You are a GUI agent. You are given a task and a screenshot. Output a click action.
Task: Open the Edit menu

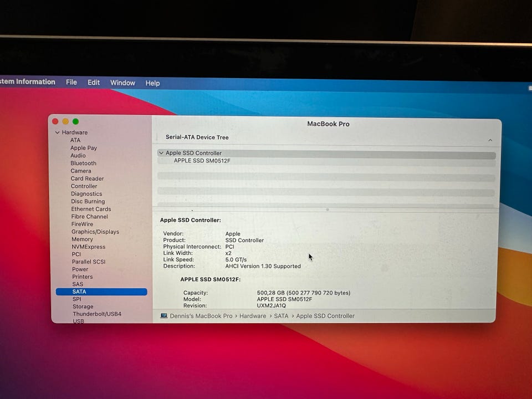pyautogui.click(x=94, y=83)
